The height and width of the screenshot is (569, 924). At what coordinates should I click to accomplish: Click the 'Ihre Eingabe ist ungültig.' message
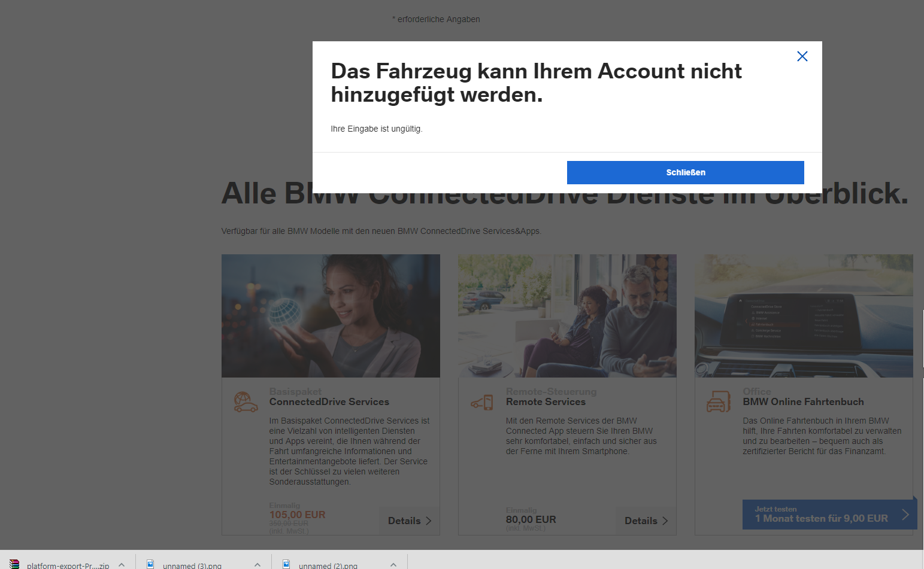(377, 129)
